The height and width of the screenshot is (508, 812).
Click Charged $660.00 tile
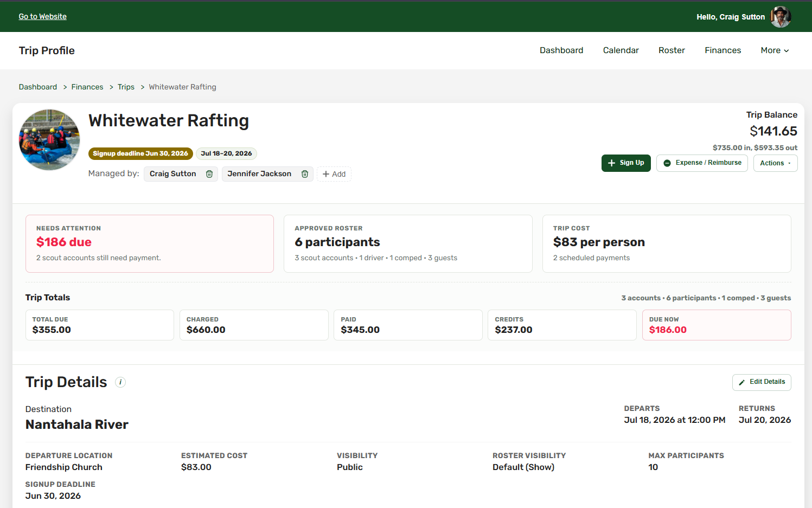254,325
